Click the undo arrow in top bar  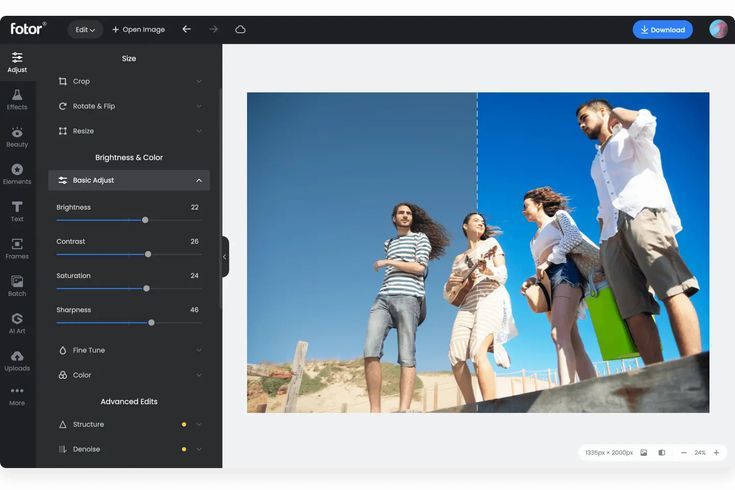pos(186,30)
